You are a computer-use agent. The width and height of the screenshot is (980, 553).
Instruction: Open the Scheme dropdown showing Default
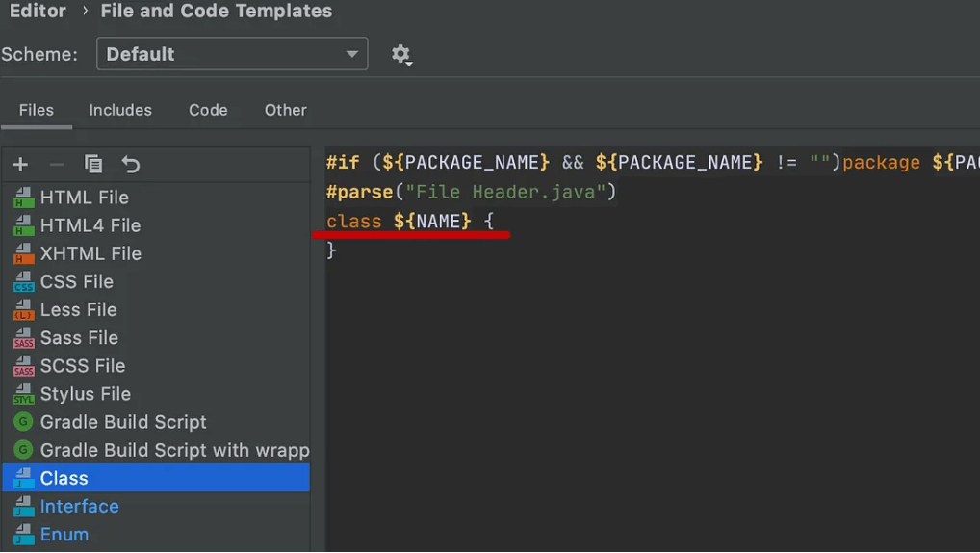coord(231,55)
